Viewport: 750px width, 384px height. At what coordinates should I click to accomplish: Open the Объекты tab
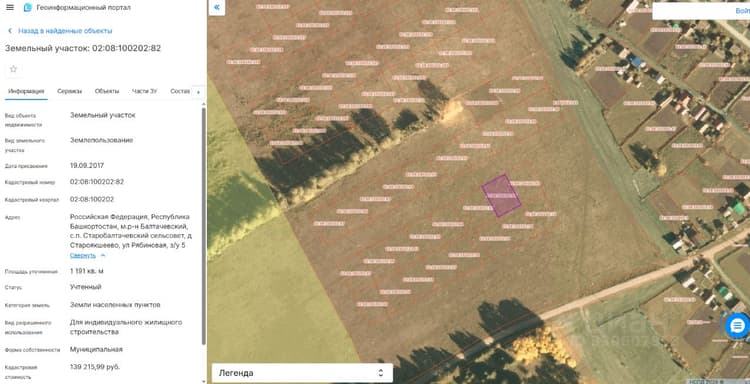[x=107, y=91]
